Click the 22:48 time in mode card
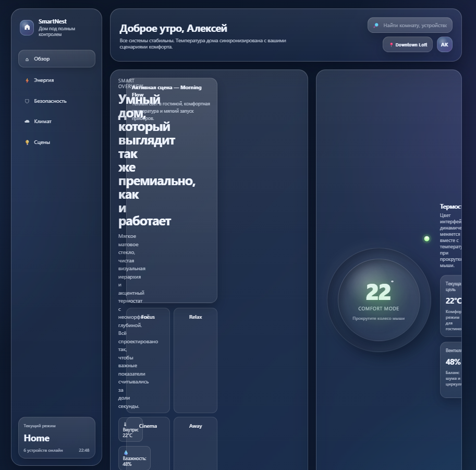 click(84, 451)
